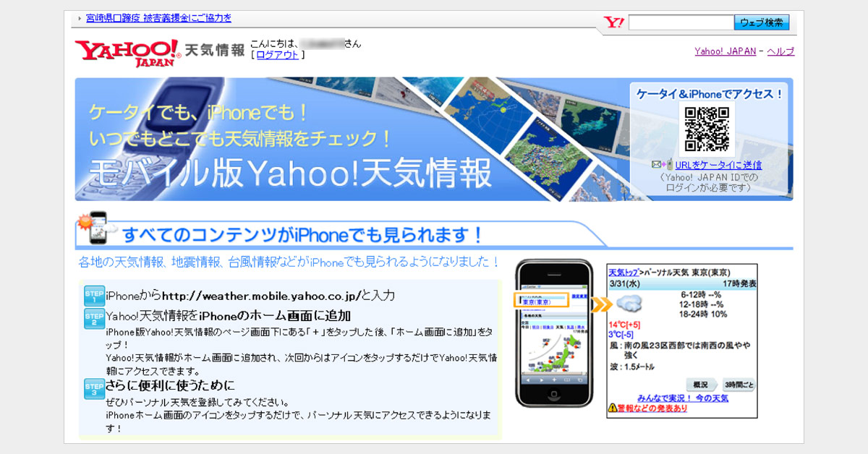This screenshot has width=868, height=454.
Task: Focus the web search input field
Action: click(681, 23)
